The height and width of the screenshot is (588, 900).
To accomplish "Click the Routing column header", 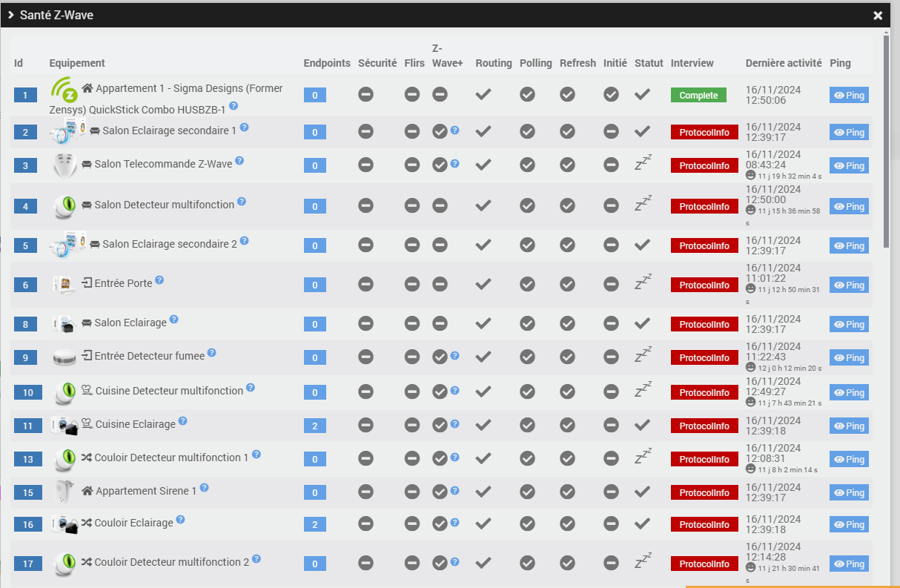I will (x=494, y=63).
